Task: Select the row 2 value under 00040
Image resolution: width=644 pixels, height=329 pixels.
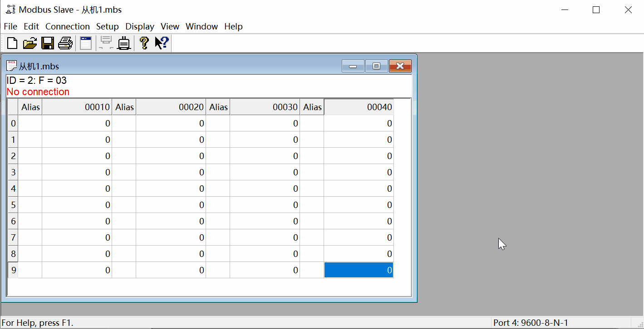Action: [x=359, y=156]
